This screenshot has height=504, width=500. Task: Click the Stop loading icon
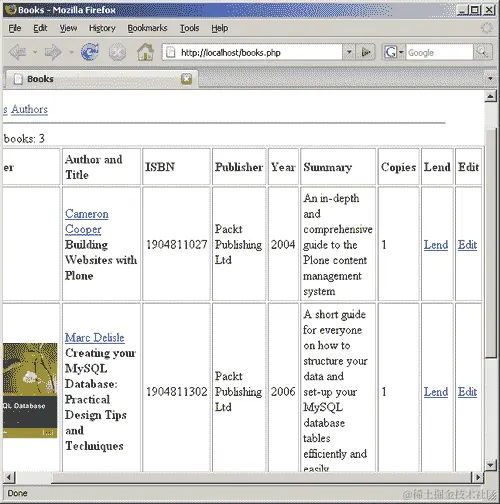[x=117, y=52]
